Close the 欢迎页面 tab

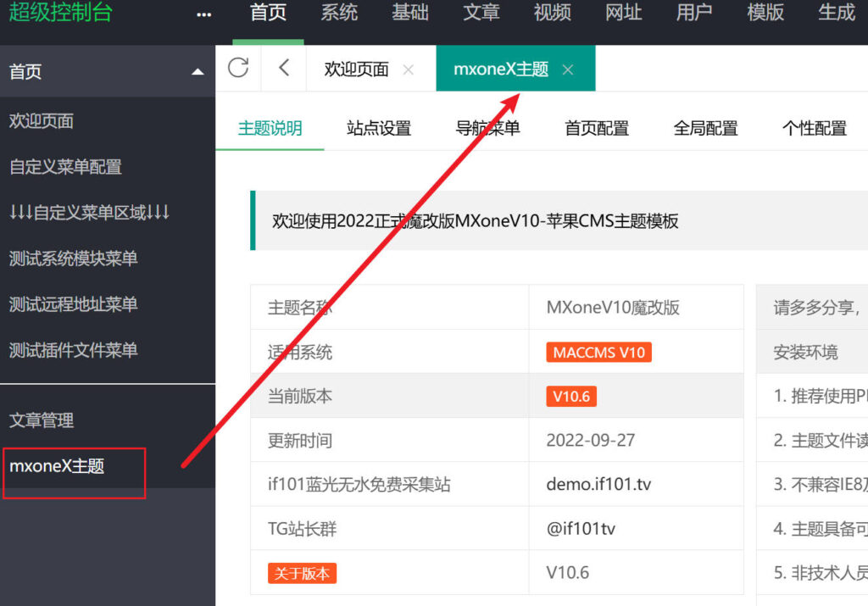(x=409, y=69)
